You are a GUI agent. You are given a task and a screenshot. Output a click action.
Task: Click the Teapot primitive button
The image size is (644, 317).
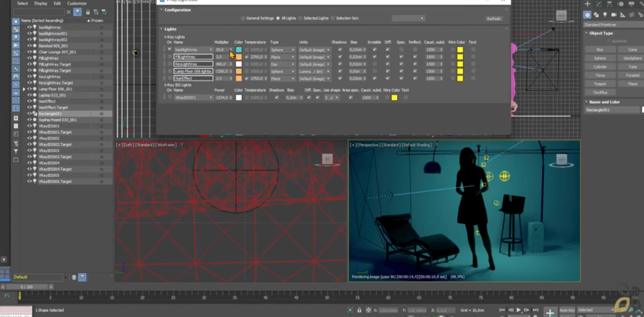coord(599,84)
